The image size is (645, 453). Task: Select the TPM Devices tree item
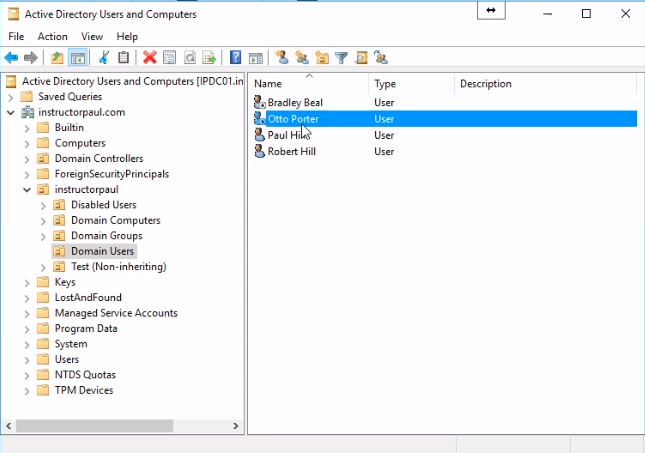[84, 390]
